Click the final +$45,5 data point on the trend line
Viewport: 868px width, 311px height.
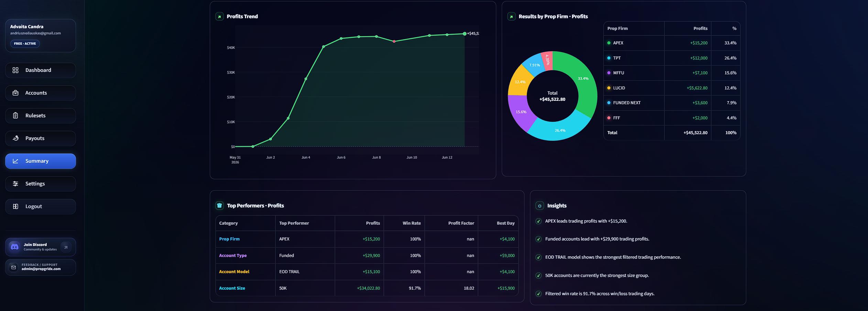(x=465, y=34)
